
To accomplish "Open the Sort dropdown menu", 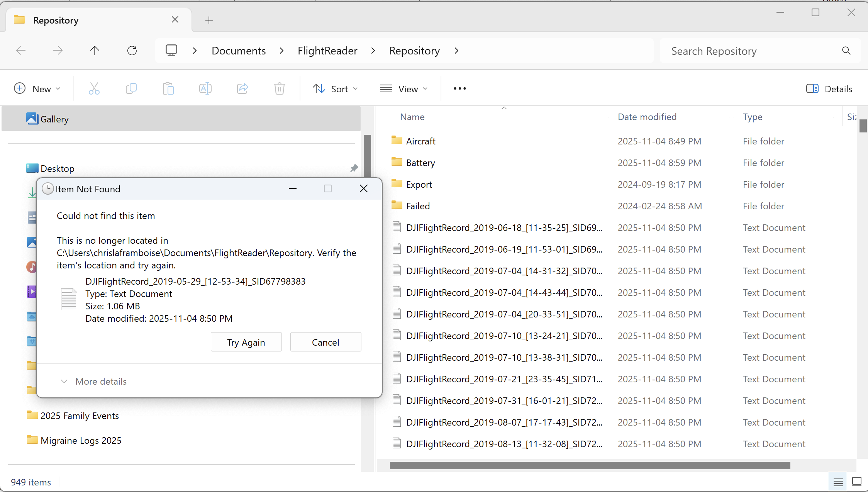I will tap(335, 89).
